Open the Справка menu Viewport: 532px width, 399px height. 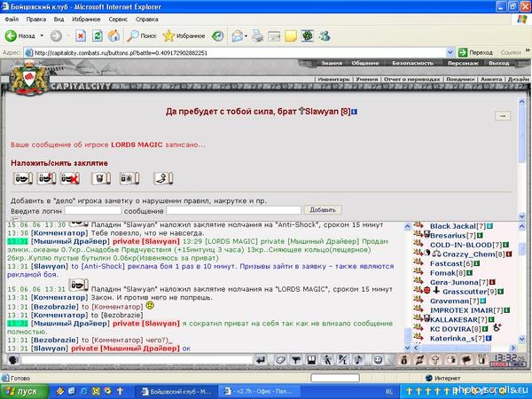pyautogui.click(x=147, y=20)
